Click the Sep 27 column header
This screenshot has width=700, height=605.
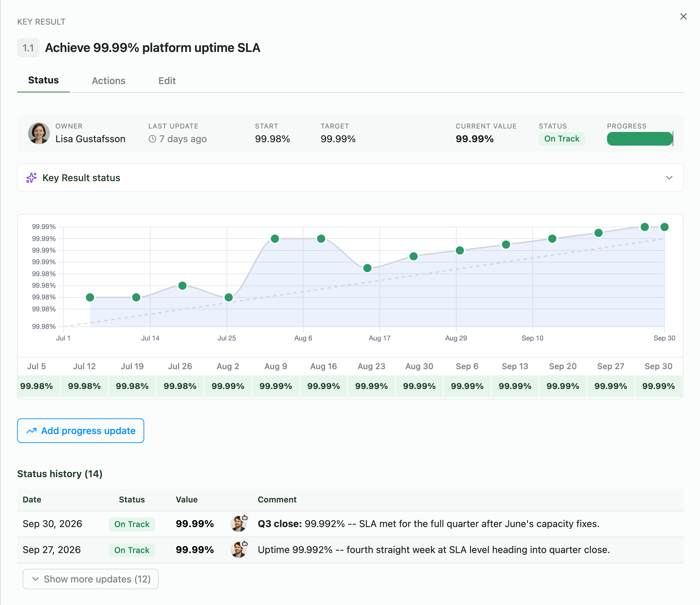(x=611, y=366)
